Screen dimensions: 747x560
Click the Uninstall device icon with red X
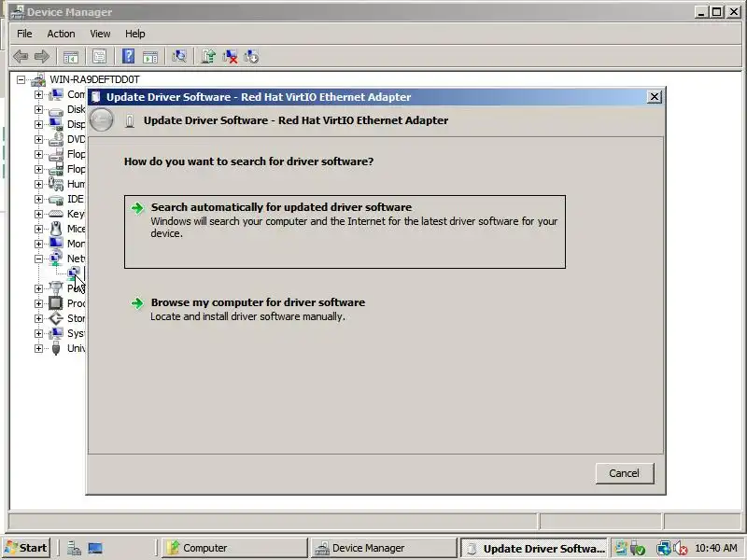230,57
